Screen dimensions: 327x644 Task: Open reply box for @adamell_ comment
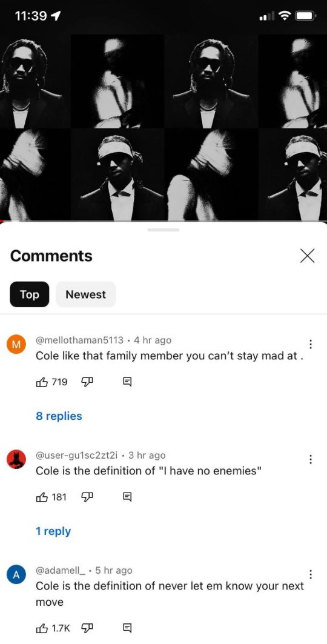tap(127, 628)
